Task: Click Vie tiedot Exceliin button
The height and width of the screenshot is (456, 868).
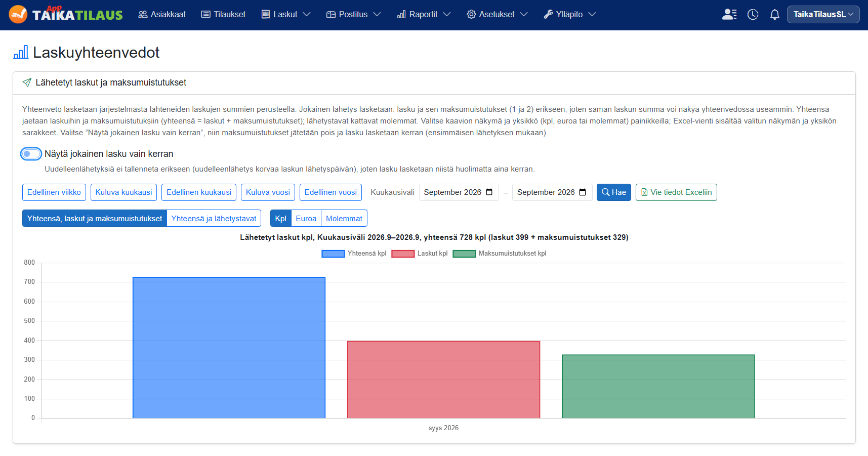Action: [676, 192]
